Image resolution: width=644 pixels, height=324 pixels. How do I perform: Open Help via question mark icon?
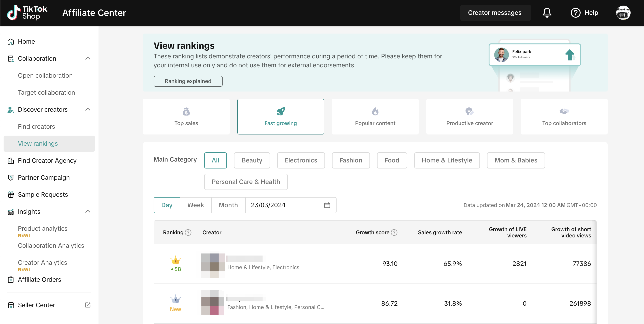pos(575,13)
